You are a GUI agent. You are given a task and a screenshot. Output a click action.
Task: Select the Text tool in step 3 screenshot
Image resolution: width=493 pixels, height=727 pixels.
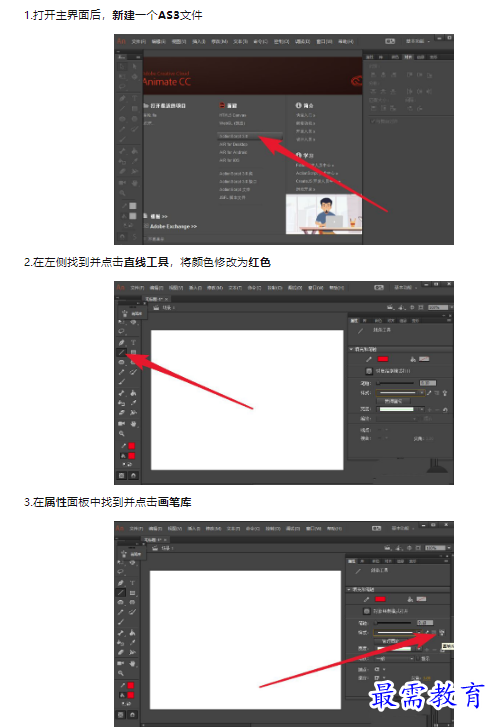tap(133, 582)
